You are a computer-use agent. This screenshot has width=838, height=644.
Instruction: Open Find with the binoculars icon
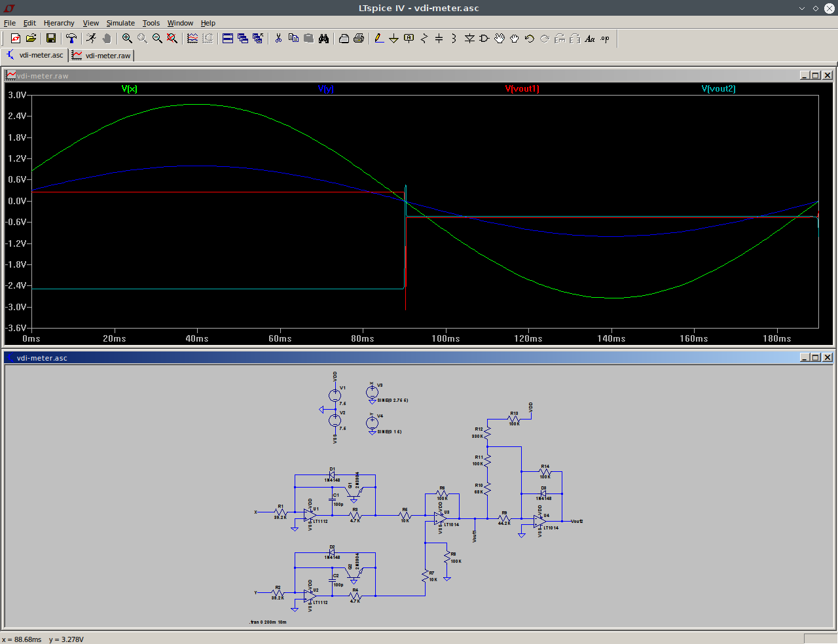[x=323, y=39]
